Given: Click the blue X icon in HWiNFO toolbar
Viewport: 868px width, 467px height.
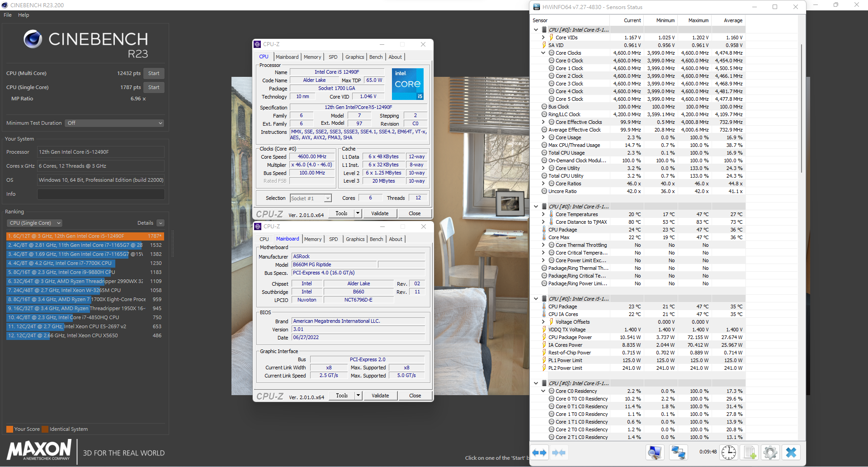Looking at the screenshot, I should click(x=791, y=453).
